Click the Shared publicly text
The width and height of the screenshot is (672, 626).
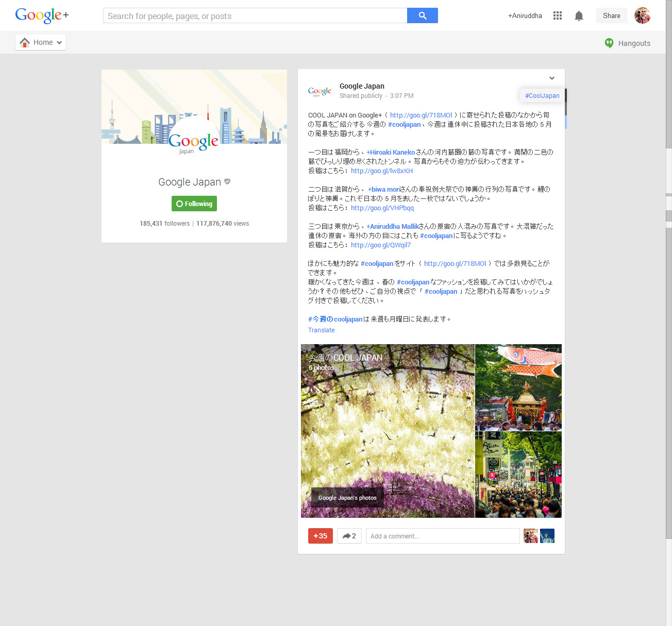(361, 96)
